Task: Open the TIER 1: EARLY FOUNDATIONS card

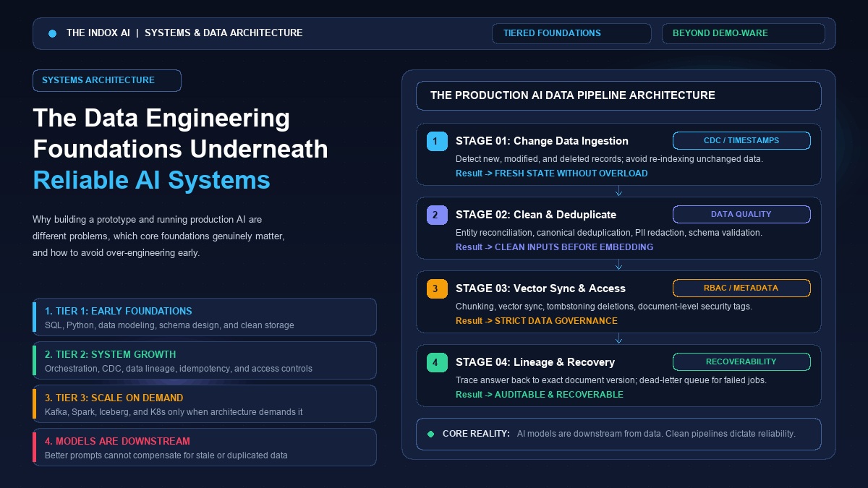Action: tap(205, 317)
